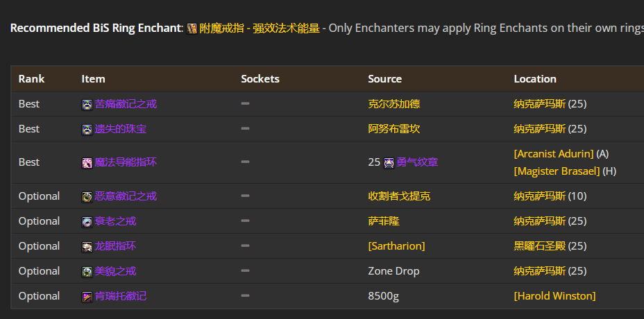644x319 pixels.
Task: Open the 收割者戈提克 source link
Action: tap(399, 196)
